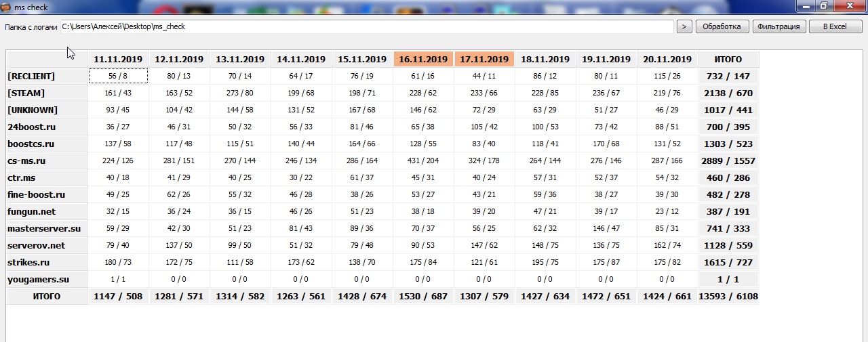Viewport: 868px width, 342px height.
Task: Click cell 105 / 42 in 24boost.ru row
Action: pyautogui.click(x=484, y=127)
